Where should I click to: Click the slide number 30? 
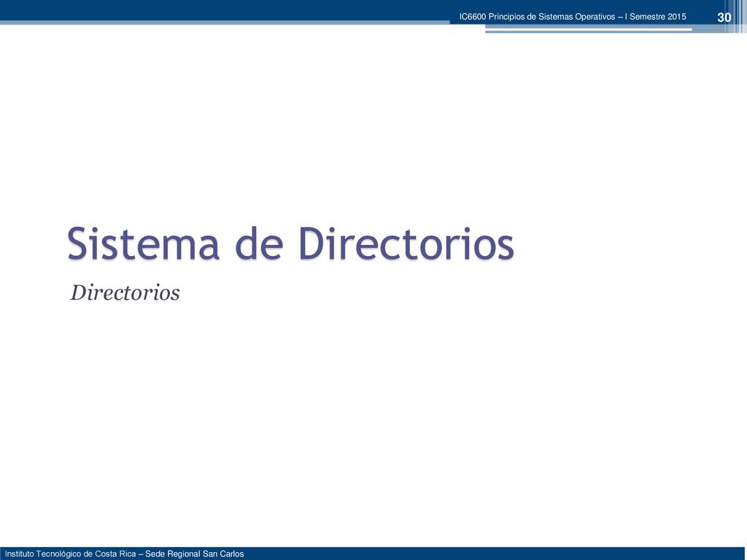pyautogui.click(x=724, y=17)
